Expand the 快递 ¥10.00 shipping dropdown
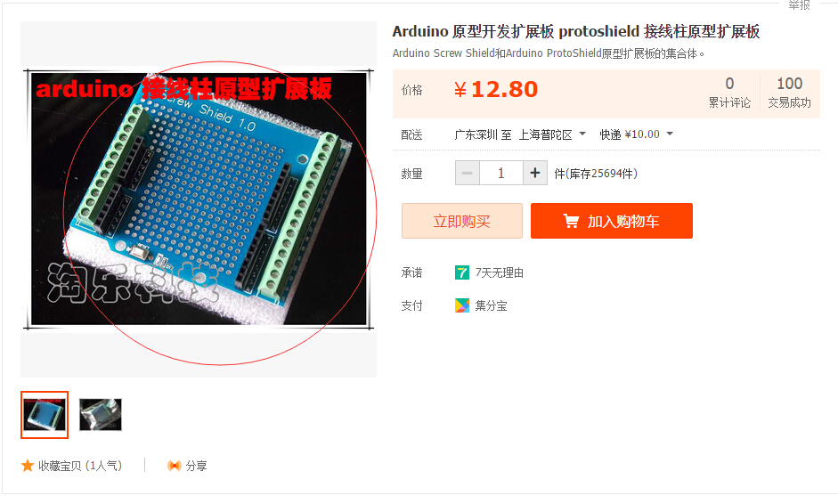Screen dimensions: 838x504 click(x=636, y=134)
